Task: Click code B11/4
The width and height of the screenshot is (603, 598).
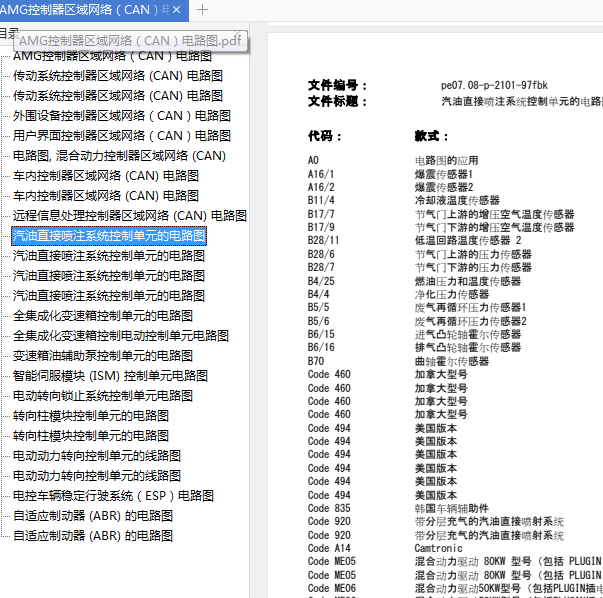Action: click(x=321, y=200)
